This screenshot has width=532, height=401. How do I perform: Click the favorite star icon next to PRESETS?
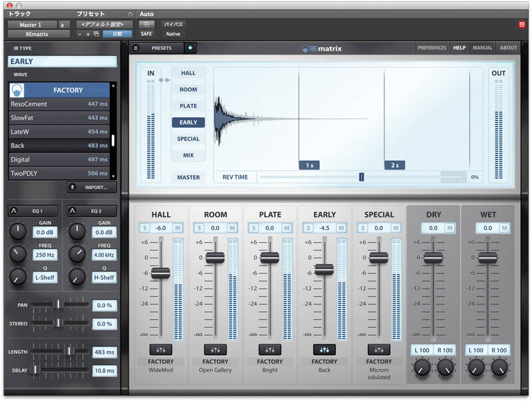190,48
